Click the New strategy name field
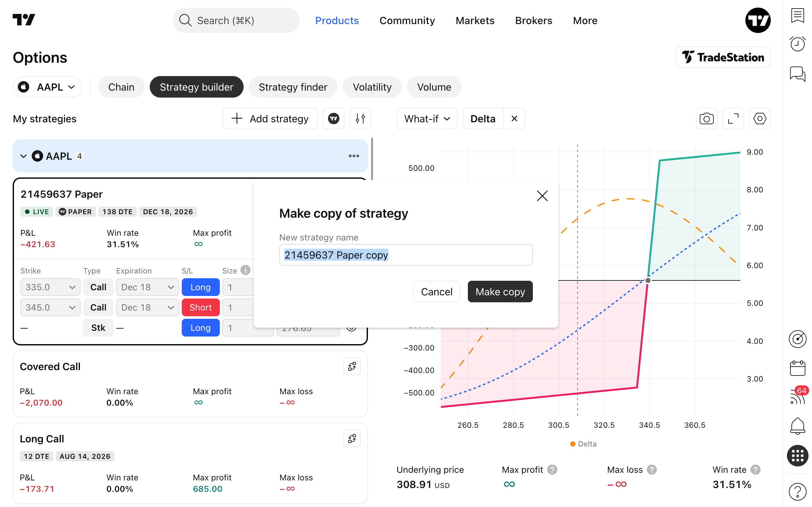The height and width of the screenshot is (507, 812). [x=406, y=255]
